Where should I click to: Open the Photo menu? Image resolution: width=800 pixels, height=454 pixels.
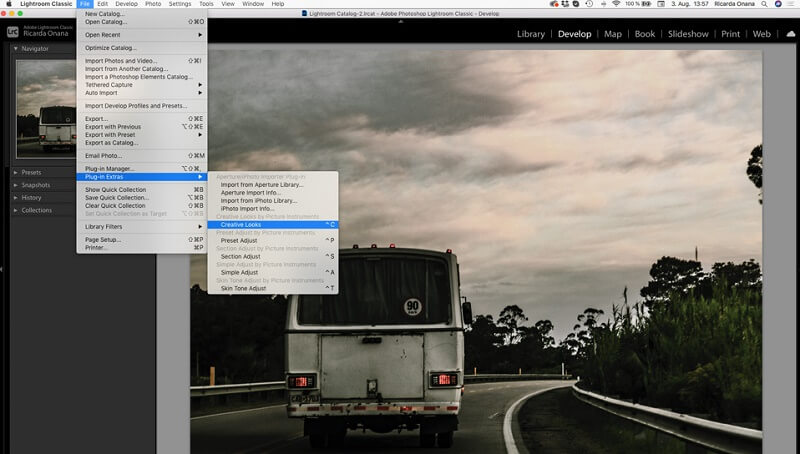[x=153, y=4]
